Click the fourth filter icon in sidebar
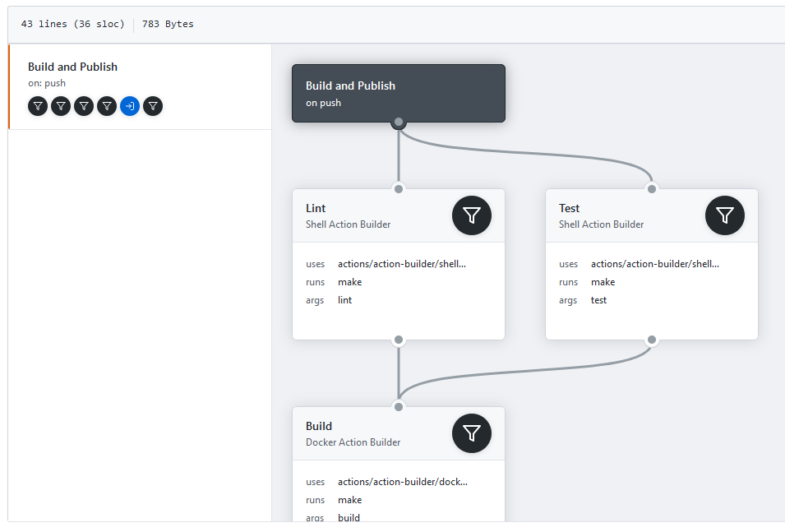The image size is (785, 532). (x=107, y=106)
